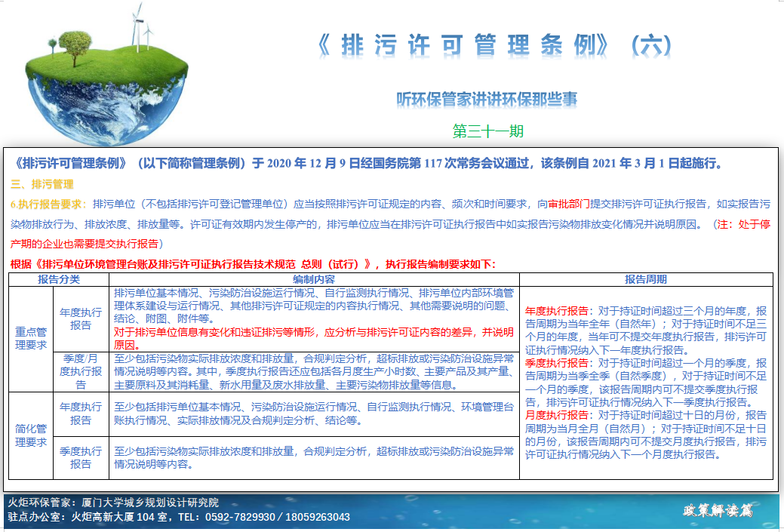This screenshot has width=784, height=532.
Task: Click the red label 月度执行报告 in 报告周期 column
Action: pyautogui.click(x=557, y=415)
